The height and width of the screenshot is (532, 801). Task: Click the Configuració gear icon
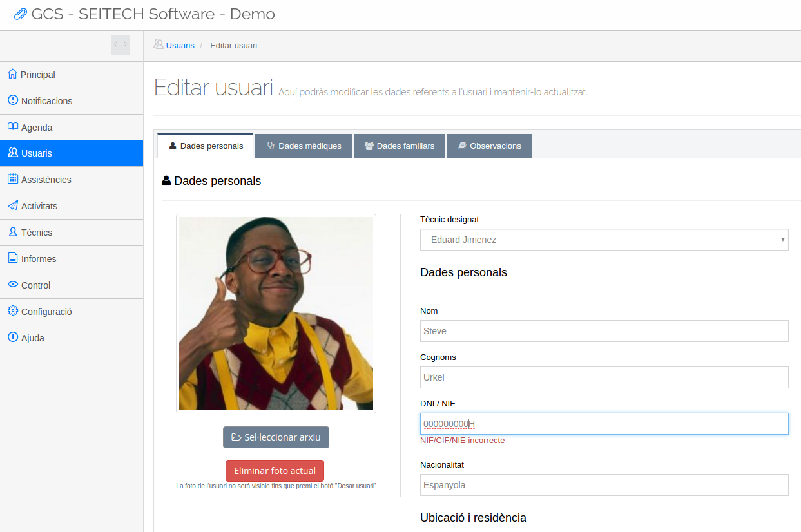[x=13, y=311]
